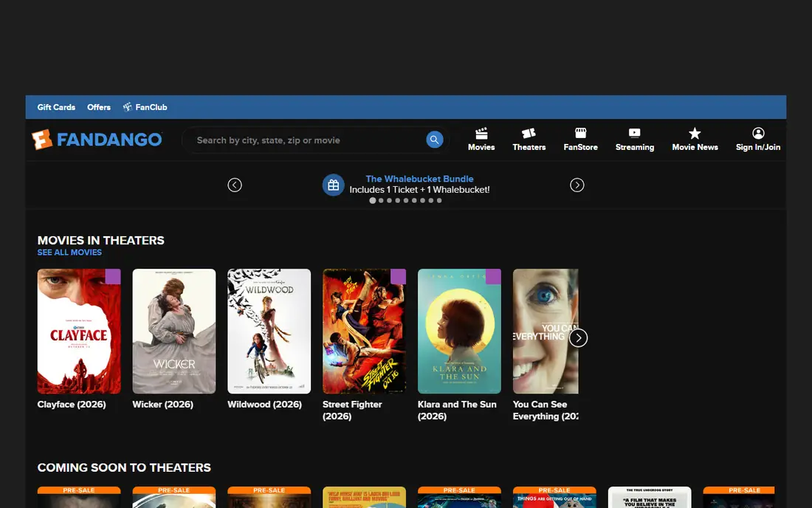Open the Offers link

99,107
